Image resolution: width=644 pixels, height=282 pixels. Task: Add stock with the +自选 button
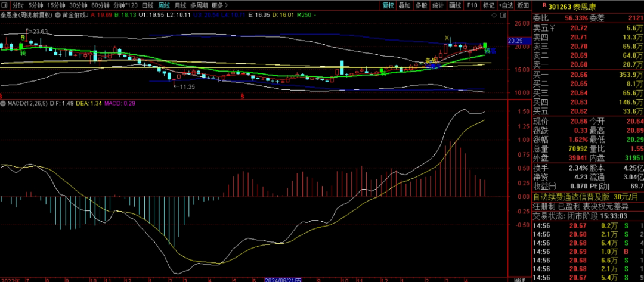pos(506,5)
